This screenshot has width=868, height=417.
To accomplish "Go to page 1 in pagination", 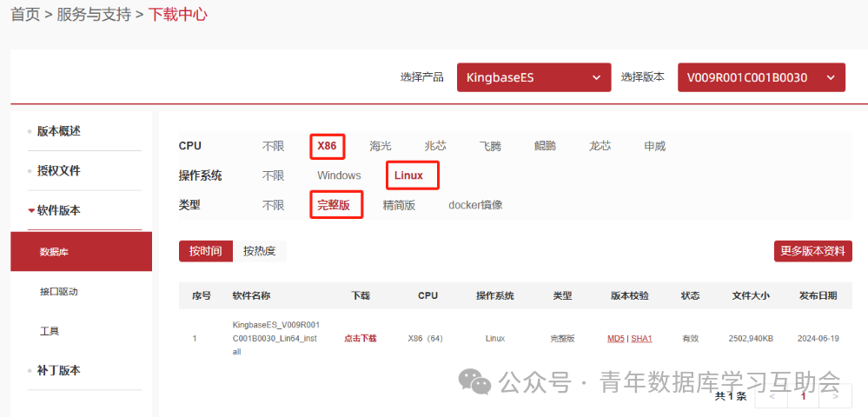I will coord(803,396).
